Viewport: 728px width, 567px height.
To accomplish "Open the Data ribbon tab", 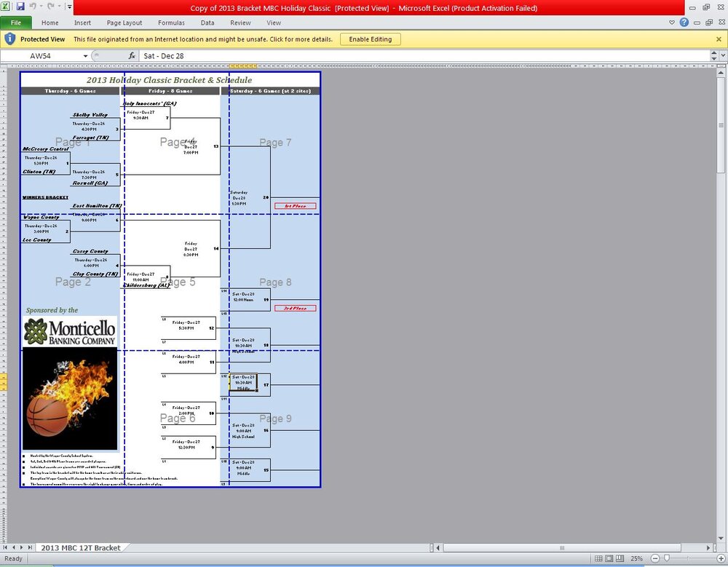I will pos(207,23).
